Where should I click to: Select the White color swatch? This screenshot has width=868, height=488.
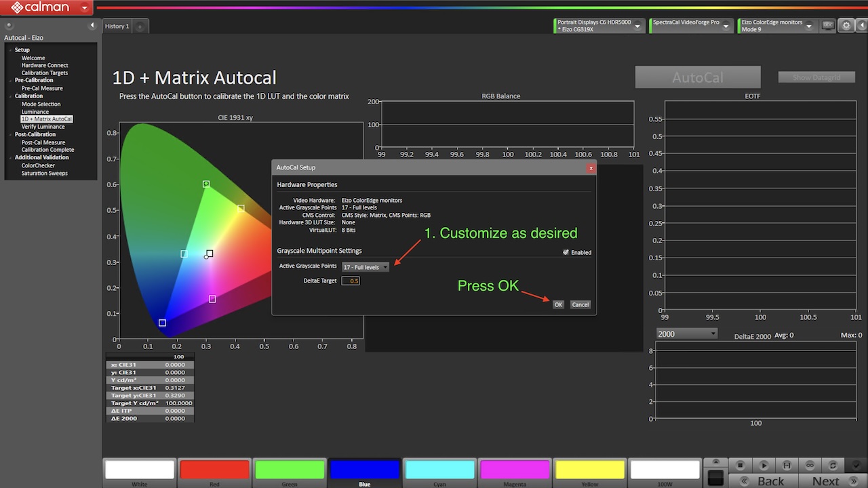coord(140,473)
